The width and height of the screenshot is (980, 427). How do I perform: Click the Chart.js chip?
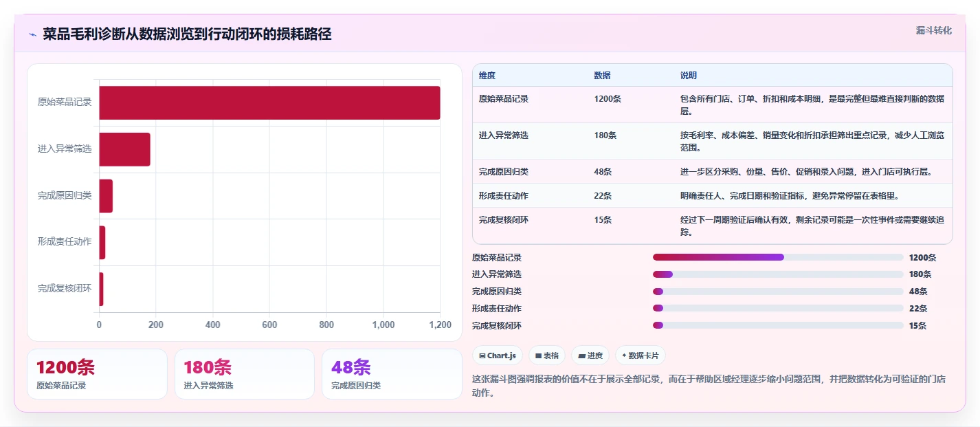[498, 355]
